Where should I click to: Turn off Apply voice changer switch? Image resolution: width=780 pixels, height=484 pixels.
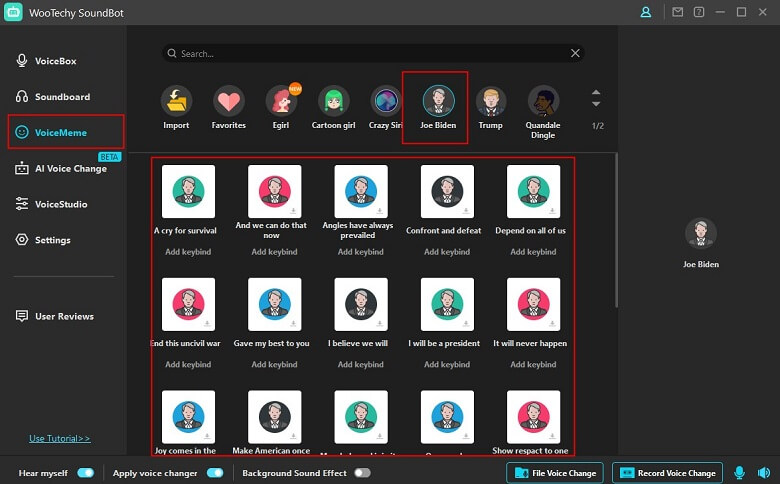tap(214, 473)
